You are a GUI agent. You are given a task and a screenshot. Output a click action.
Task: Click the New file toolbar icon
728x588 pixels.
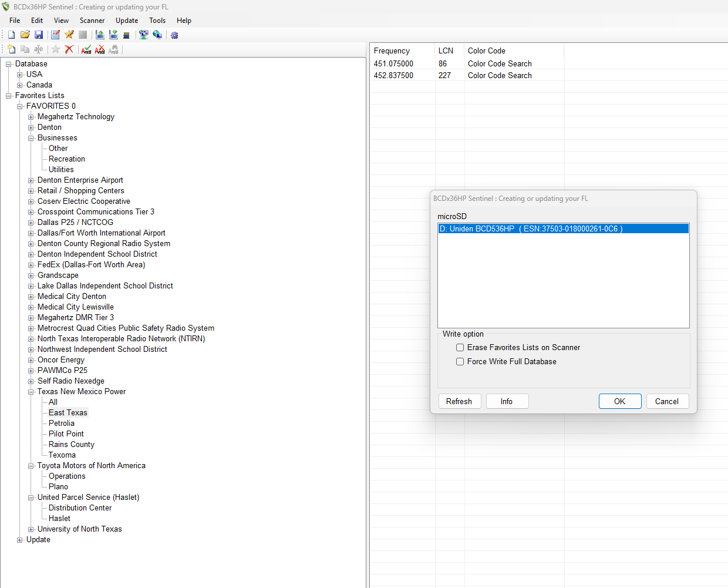(x=11, y=35)
